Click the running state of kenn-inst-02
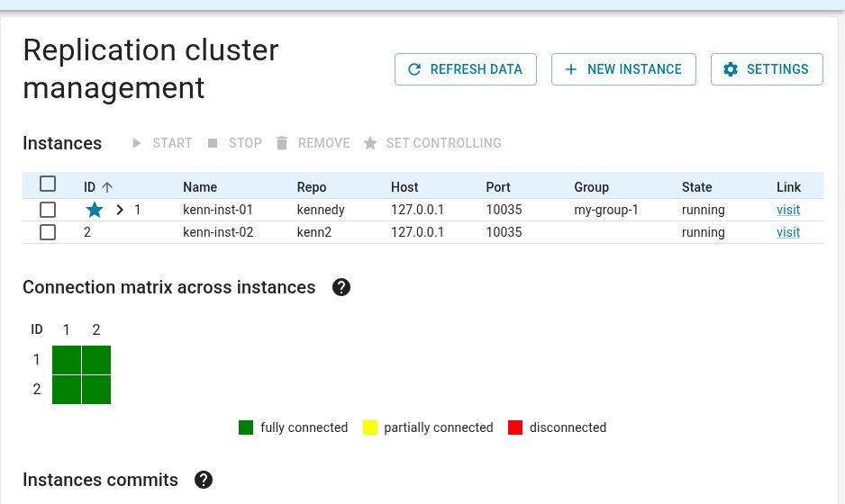Image resolution: width=845 pixels, height=504 pixels. (704, 232)
